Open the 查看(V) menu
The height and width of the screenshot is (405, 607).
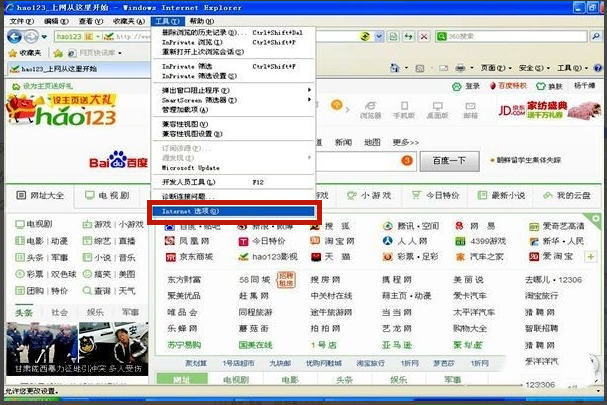coord(91,21)
